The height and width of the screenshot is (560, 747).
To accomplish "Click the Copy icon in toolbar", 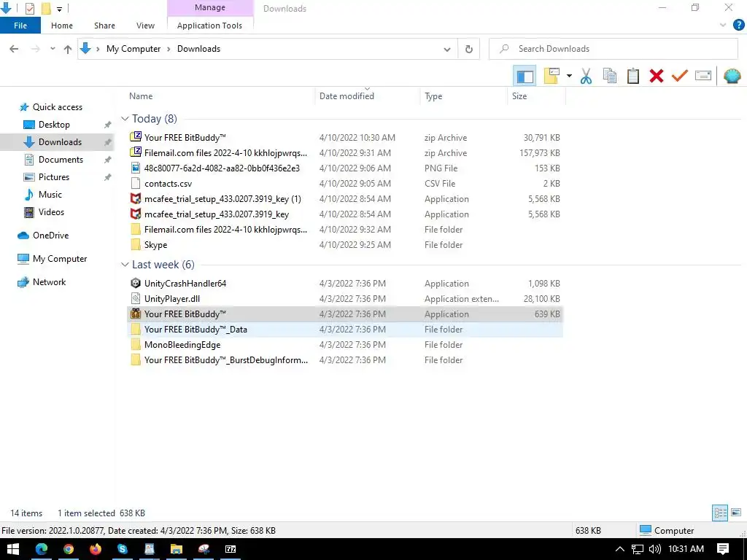I will pyautogui.click(x=610, y=76).
